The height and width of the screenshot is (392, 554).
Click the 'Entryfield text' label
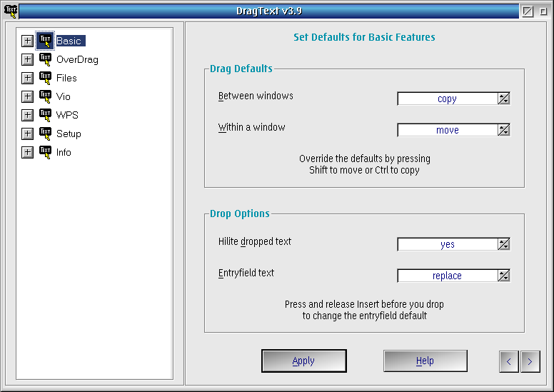[246, 273]
